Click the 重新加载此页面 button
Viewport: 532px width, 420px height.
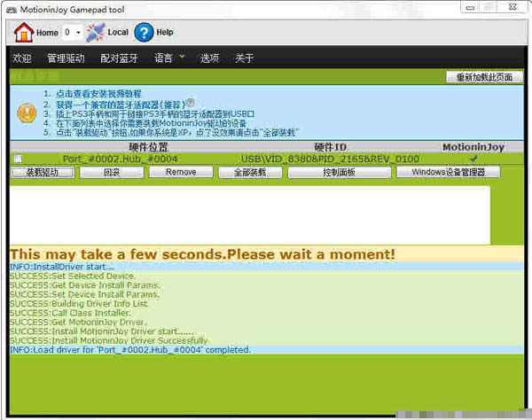click(484, 77)
